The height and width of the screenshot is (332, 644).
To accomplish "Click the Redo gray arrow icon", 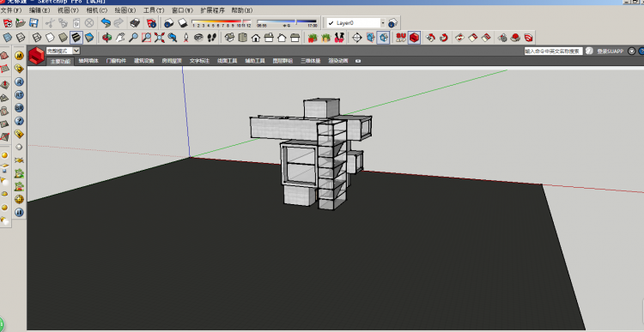I will (118, 23).
